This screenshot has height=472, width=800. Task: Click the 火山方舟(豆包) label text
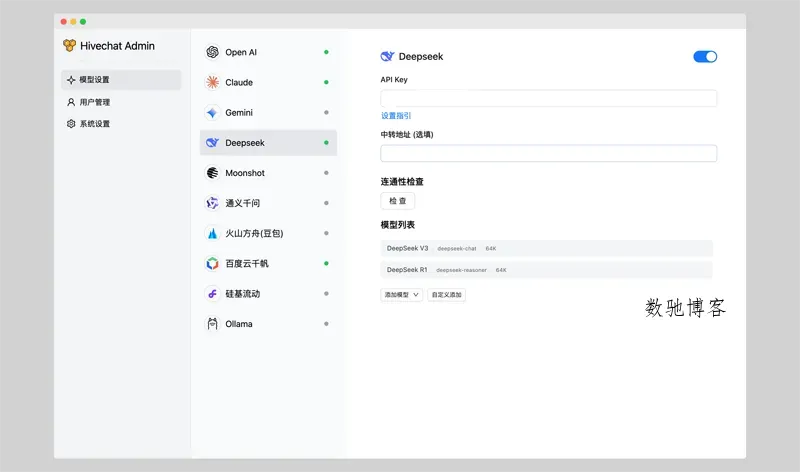tap(254, 233)
